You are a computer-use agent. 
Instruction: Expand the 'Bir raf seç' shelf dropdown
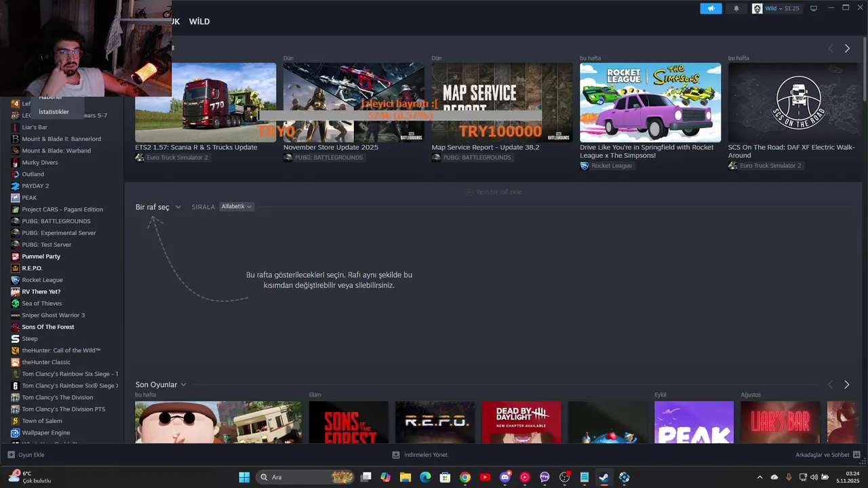158,207
